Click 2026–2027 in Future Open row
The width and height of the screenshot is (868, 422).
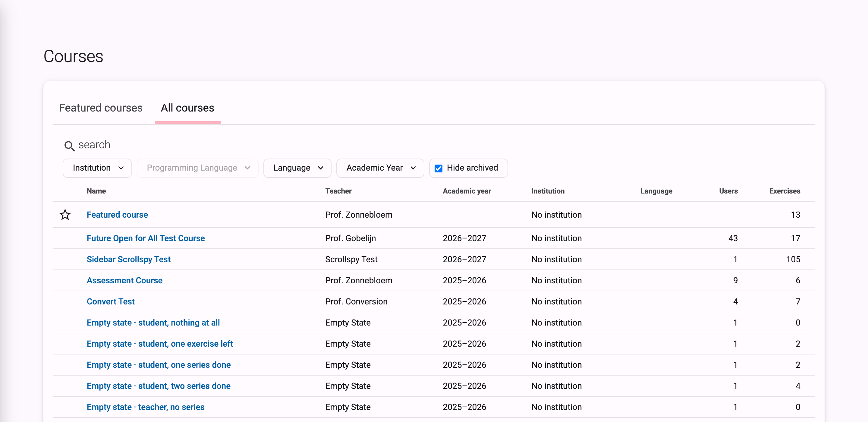coord(464,238)
